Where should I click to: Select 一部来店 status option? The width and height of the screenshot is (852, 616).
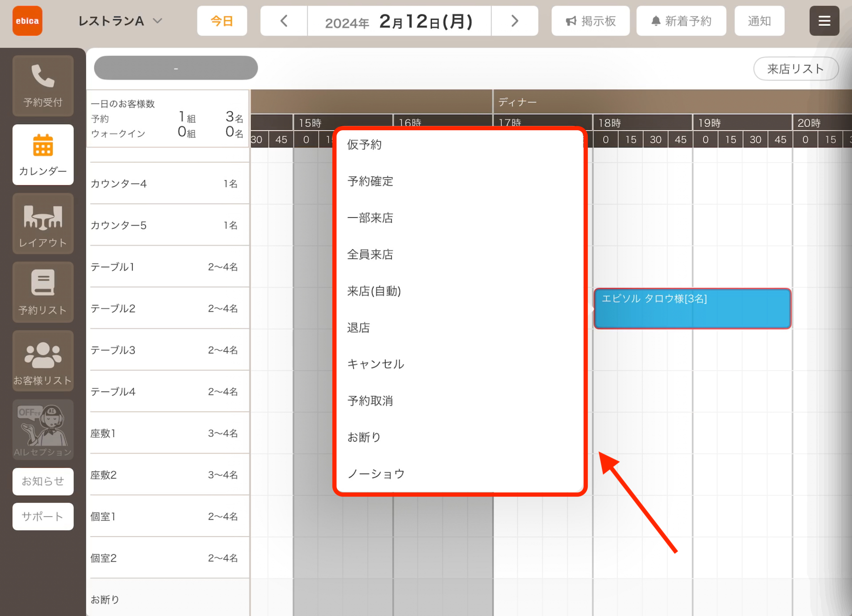(x=459, y=218)
